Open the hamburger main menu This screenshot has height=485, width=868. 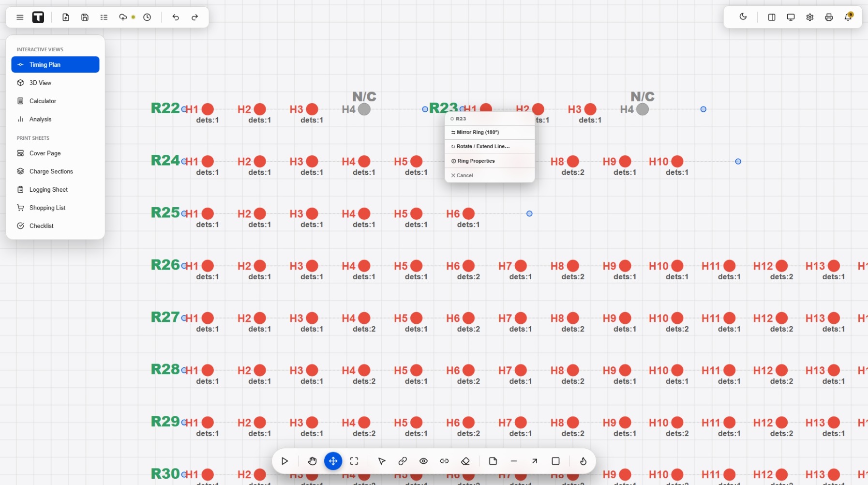point(20,17)
